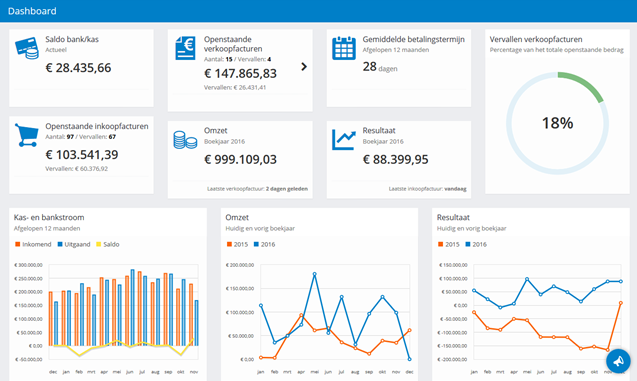The height and width of the screenshot is (381, 637).
Task: Expand outstanding sales invoices with chevron arrow
Action: click(304, 67)
